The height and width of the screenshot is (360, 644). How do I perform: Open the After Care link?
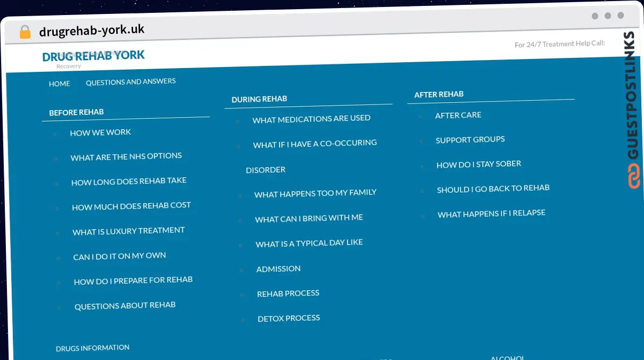tap(458, 115)
